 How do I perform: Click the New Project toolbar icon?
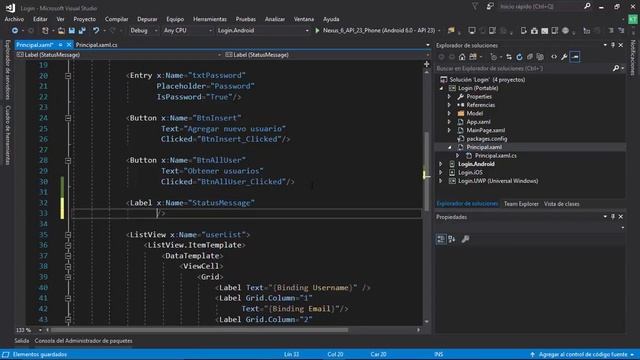tap(45, 31)
